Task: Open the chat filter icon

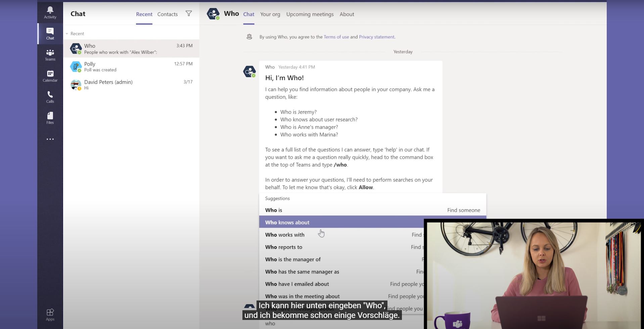Action: tap(189, 14)
